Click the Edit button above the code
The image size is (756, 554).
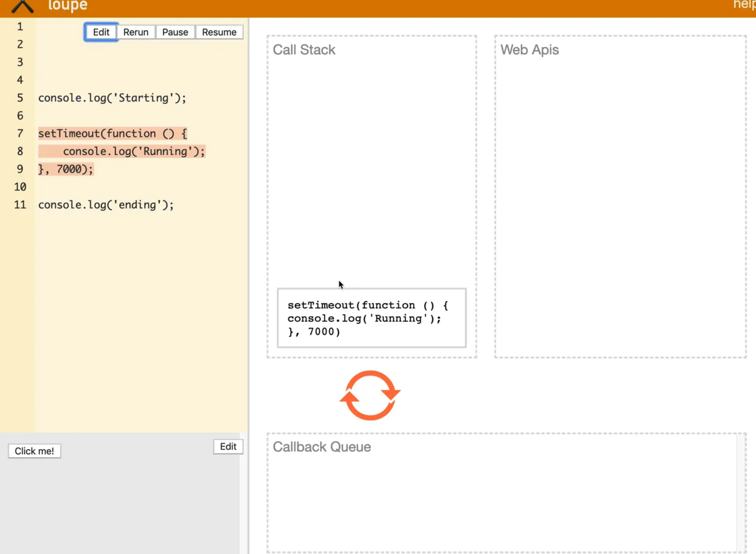pyautogui.click(x=101, y=32)
